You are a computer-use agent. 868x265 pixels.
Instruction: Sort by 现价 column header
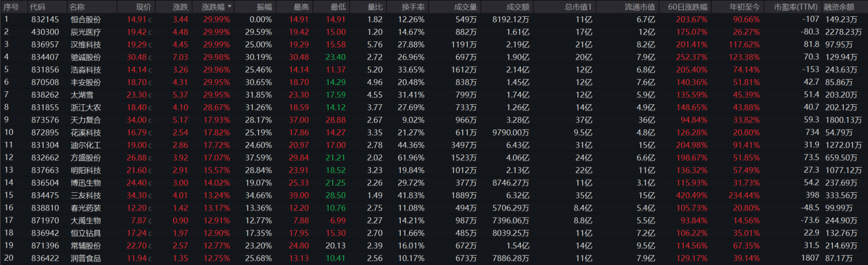[x=143, y=7]
